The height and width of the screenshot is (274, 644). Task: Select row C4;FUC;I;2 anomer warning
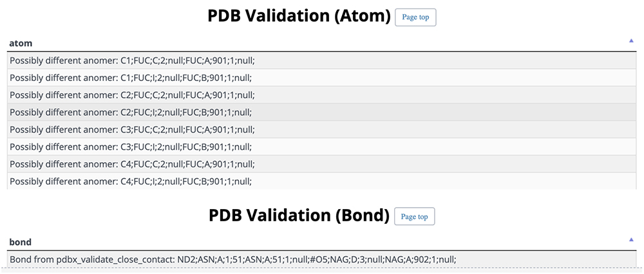click(x=321, y=181)
